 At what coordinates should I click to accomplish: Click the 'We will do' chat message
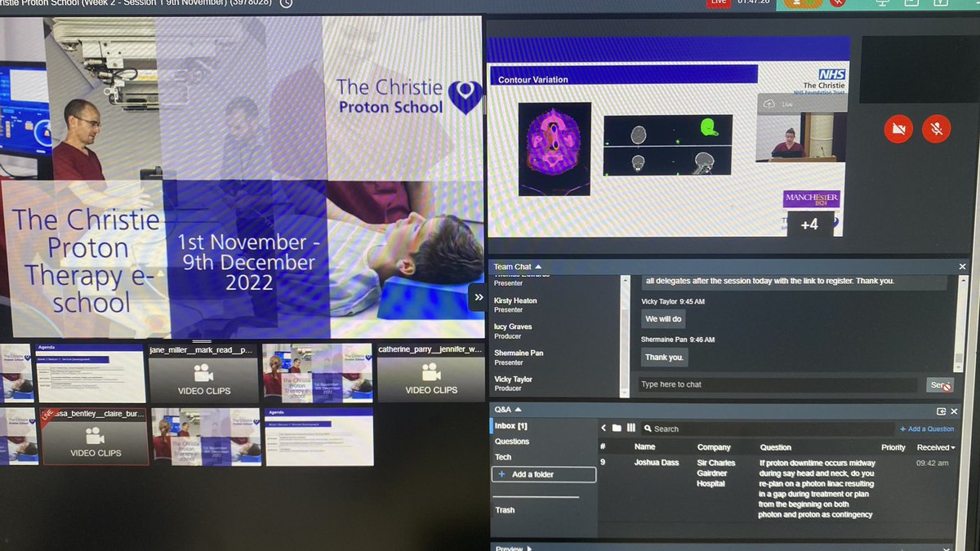pos(663,319)
